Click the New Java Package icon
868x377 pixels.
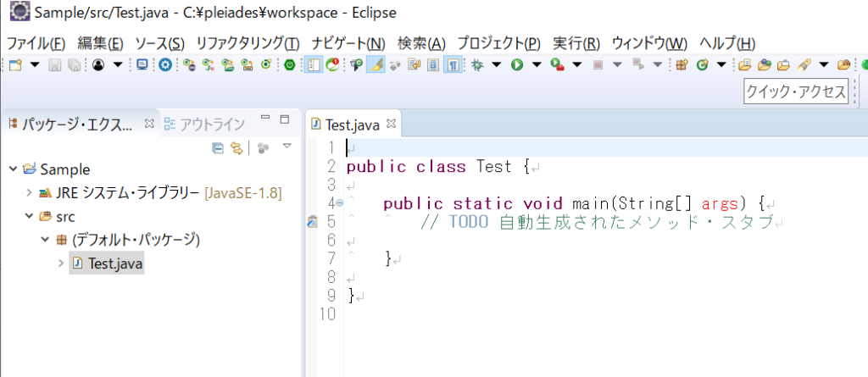pyautogui.click(x=682, y=65)
